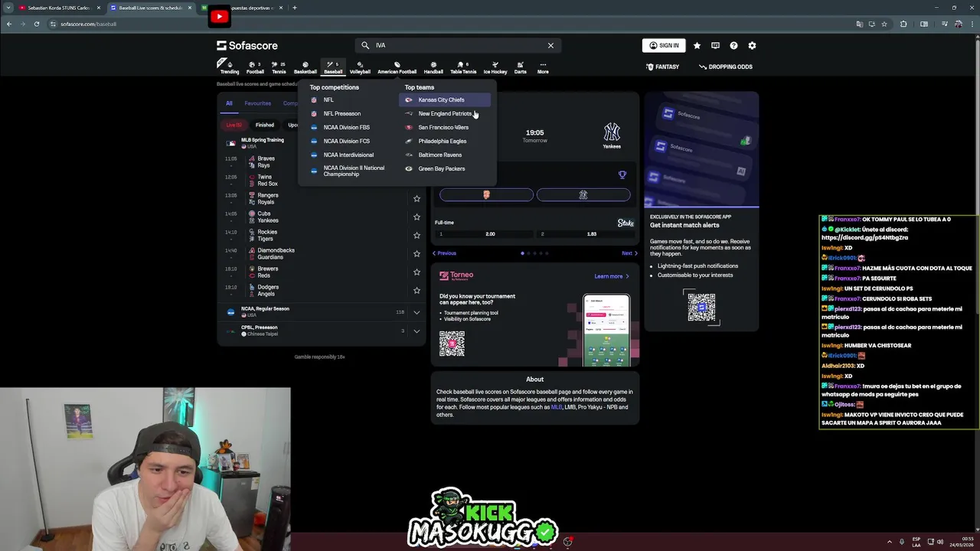Open the Football sport icon
This screenshot has width=980, height=551.
[x=255, y=67]
